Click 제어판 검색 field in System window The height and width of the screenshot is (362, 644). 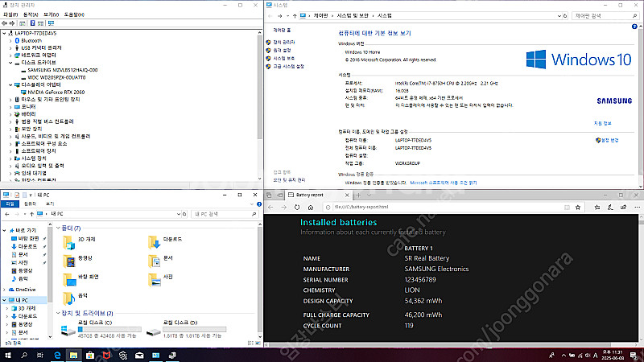(x=605, y=15)
